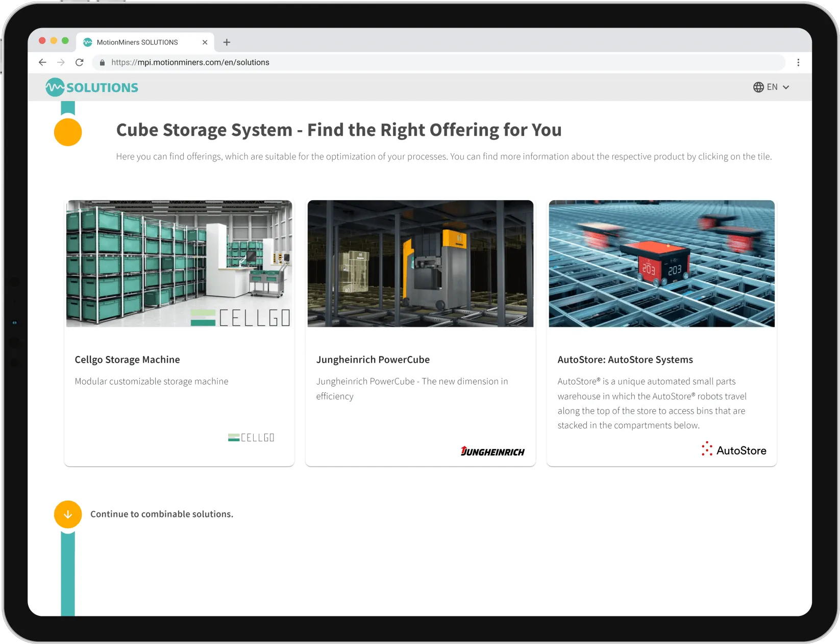
Task: Select the MotionMiners SOLUTIONS browser tab
Action: (138, 42)
